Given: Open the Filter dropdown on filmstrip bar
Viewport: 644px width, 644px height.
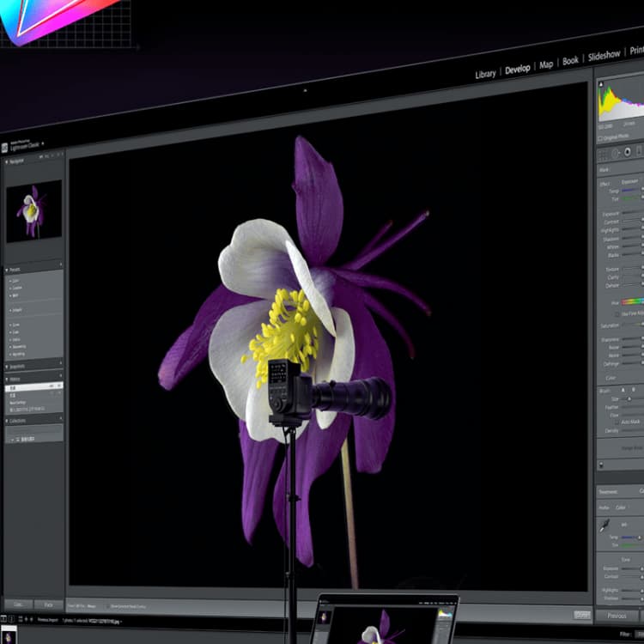Looking at the screenshot, I should (x=639, y=635).
